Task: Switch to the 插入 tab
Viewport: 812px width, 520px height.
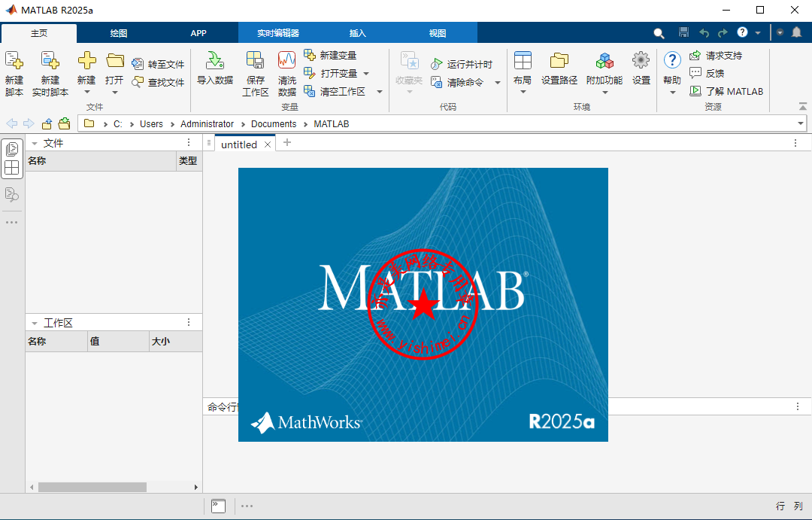Action: point(357,33)
